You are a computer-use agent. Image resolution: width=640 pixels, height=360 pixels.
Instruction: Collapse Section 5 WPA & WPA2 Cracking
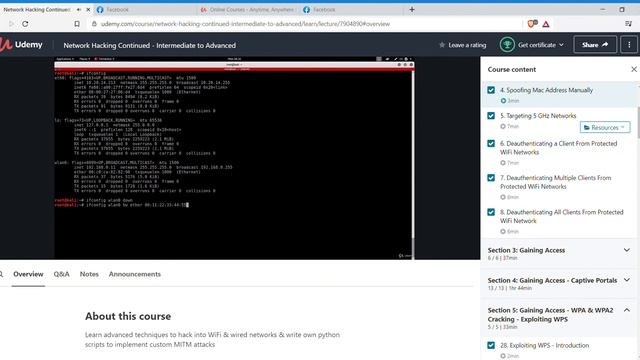click(559, 318)
